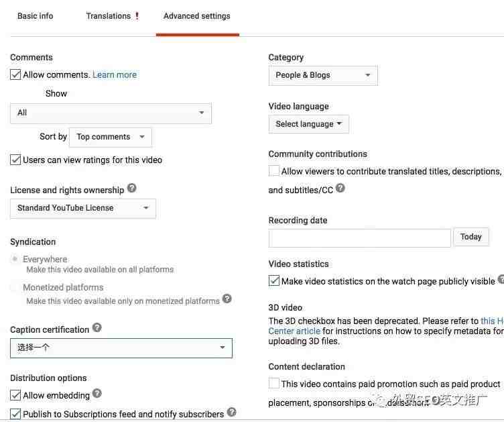The width and height of the screenshot is (504, 422).
Task: Click into the Recording date field
Action: [x=360, y=238]
